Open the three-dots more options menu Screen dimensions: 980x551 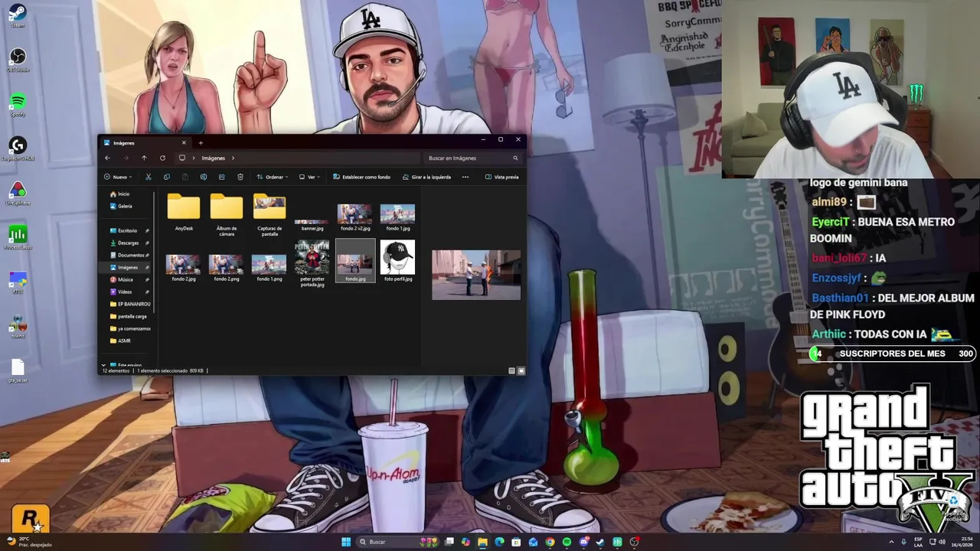(465, 177)
